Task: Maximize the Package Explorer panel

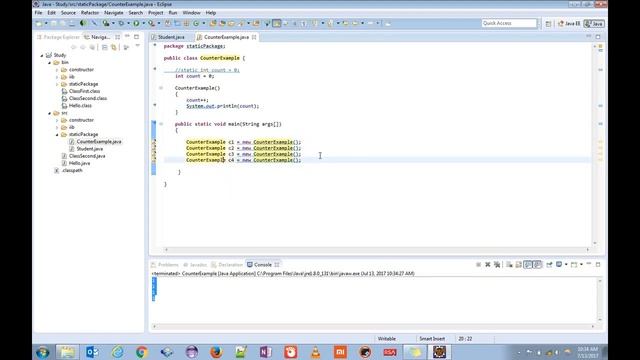Action: [136, 37]
